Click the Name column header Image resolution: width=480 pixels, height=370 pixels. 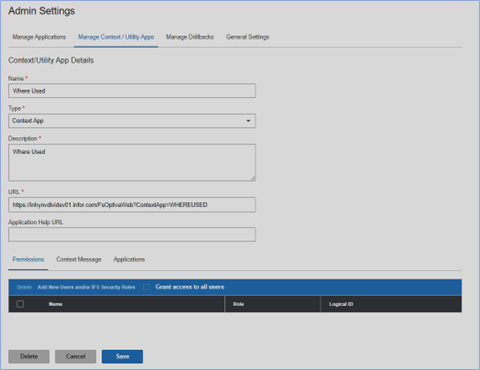pos(56,304)
